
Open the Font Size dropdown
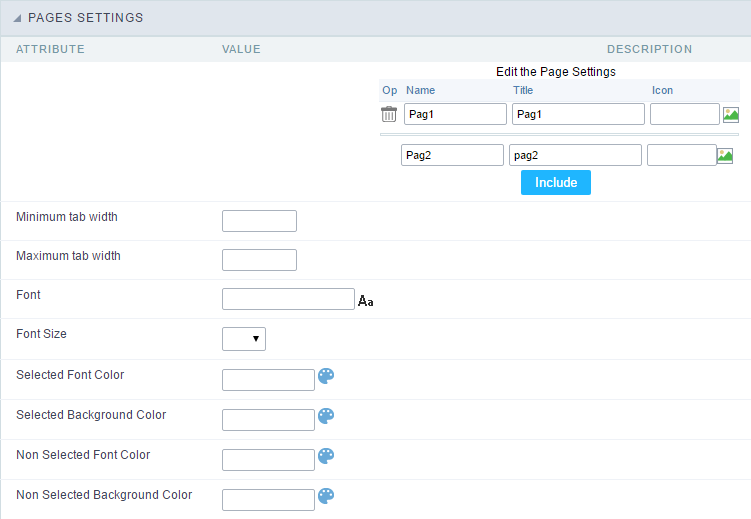click(244, 339)
